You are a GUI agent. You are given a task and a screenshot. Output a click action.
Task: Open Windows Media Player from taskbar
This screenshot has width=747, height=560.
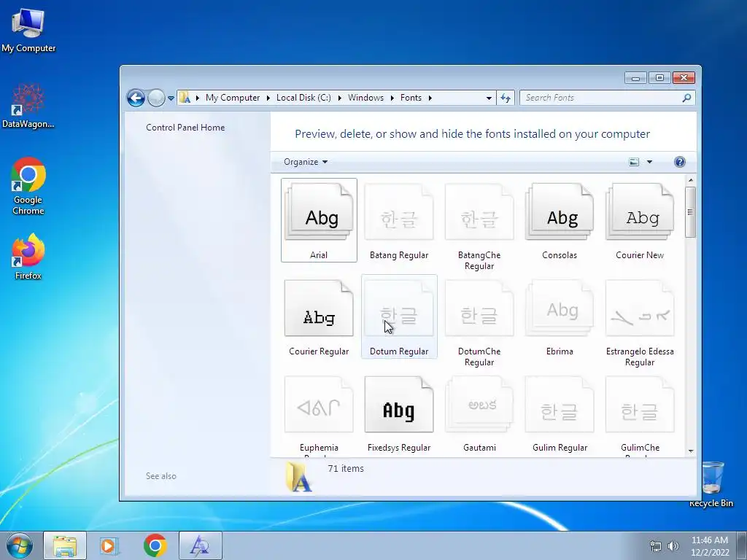coord(109,545)
